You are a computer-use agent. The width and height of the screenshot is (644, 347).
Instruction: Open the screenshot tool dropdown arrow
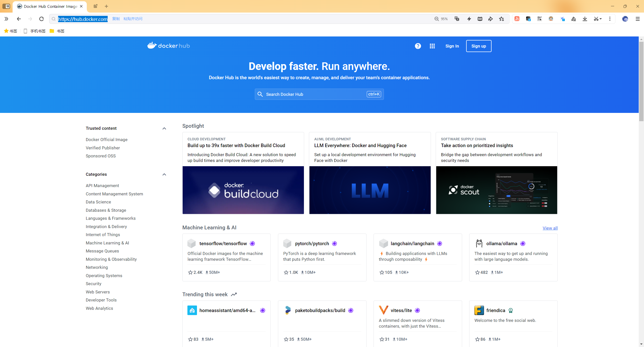[x=601, y=19]
